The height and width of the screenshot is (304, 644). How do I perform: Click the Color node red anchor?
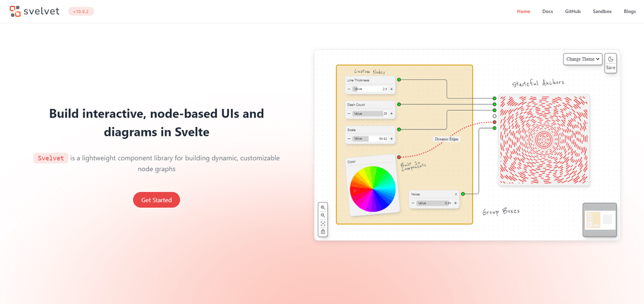(399, 157)
